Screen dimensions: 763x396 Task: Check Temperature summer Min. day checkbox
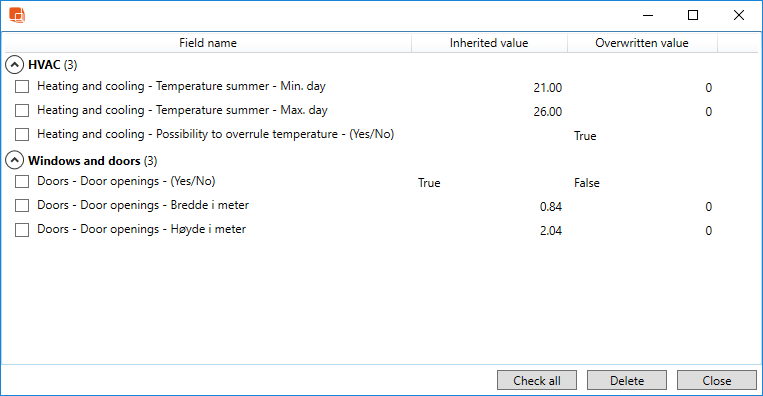pos(22,87)
